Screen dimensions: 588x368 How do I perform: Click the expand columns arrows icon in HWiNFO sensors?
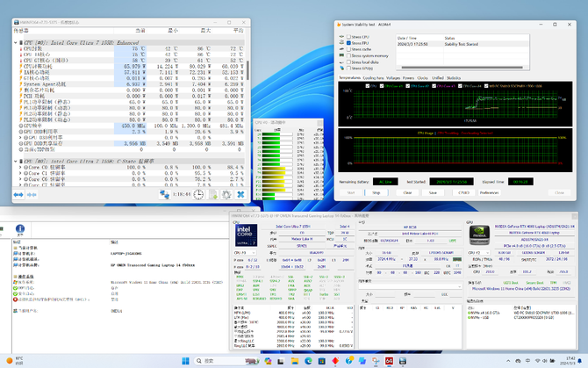point(18,195)
